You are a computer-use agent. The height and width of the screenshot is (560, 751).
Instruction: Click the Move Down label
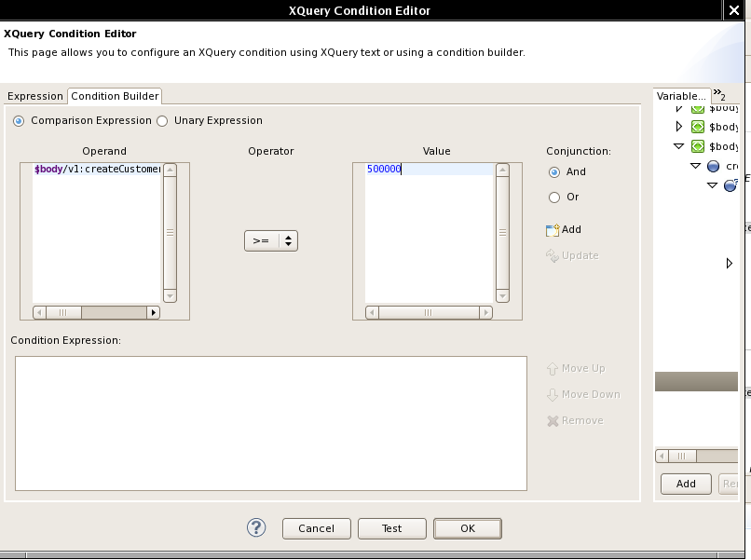pos(591,394)
